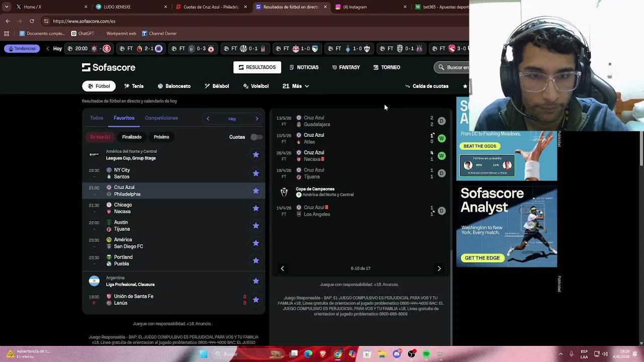Click the Beat the Odds ad button

[480, 146]
